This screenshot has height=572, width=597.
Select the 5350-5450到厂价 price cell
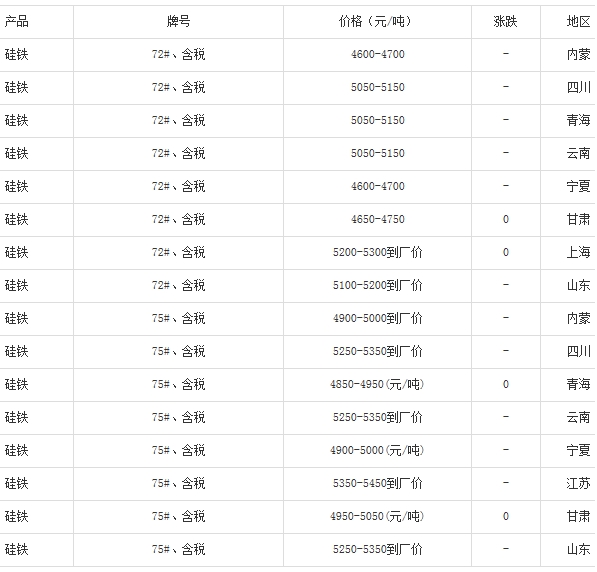point(377,484)
